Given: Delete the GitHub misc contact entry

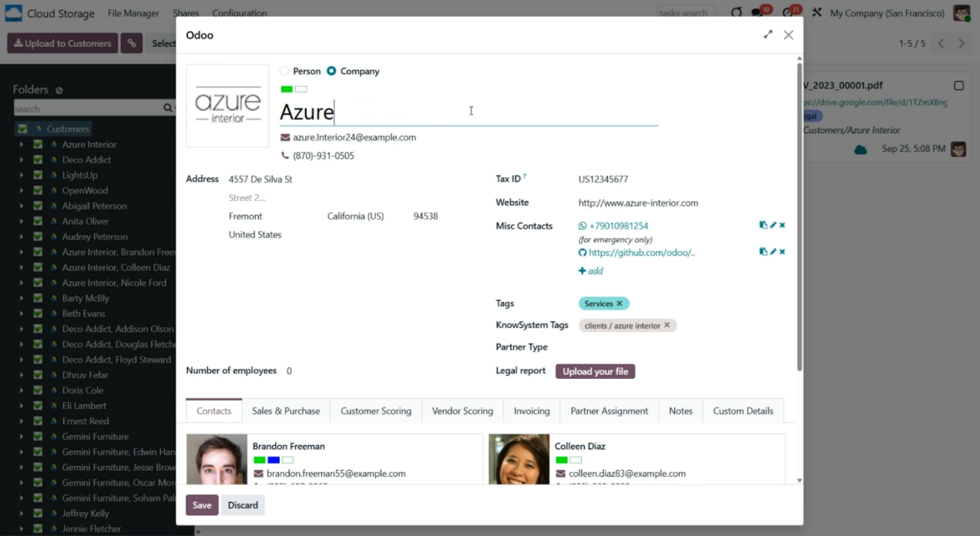Looking at the screenshot, I should tap(782, 252).
